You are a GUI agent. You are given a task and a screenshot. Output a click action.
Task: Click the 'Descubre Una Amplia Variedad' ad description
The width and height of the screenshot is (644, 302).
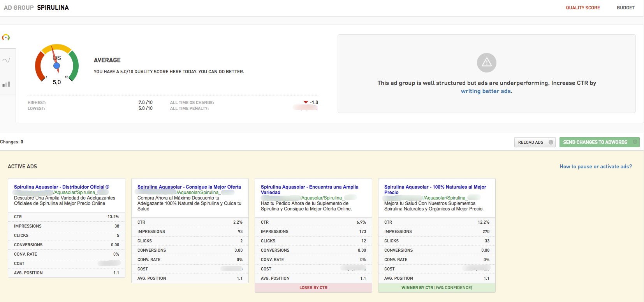pyautogui.click(x=65, y=201)
